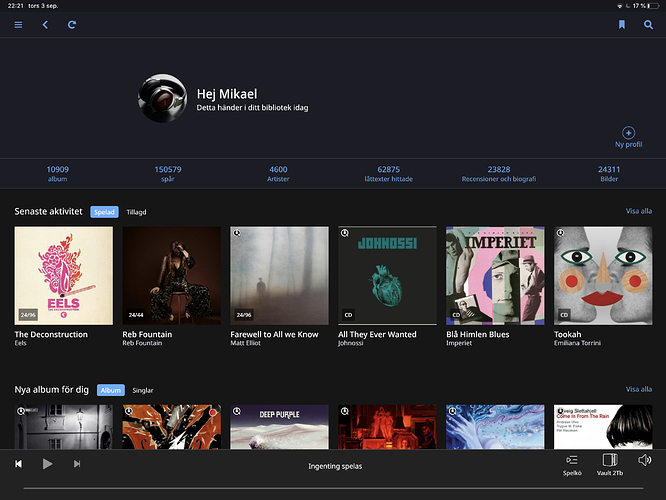The width and height of the screenshot is (666, 500).
Task: Open The Deconstruction album cover
Action: [64, 276]
